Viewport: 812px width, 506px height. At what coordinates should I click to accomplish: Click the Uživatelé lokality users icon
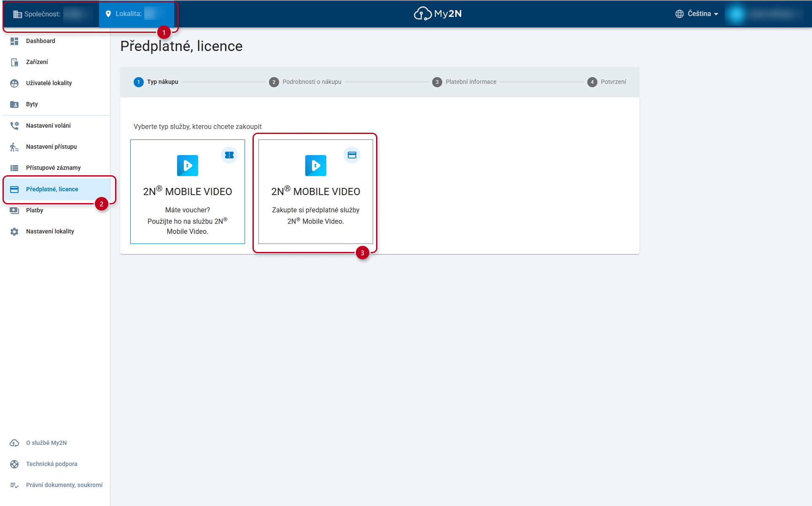click(14, 83)
